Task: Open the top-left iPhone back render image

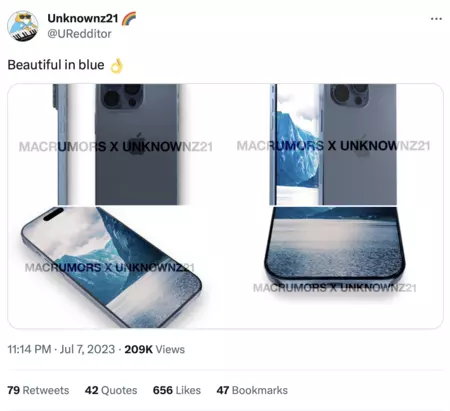Action: click(x=117, y=144)
